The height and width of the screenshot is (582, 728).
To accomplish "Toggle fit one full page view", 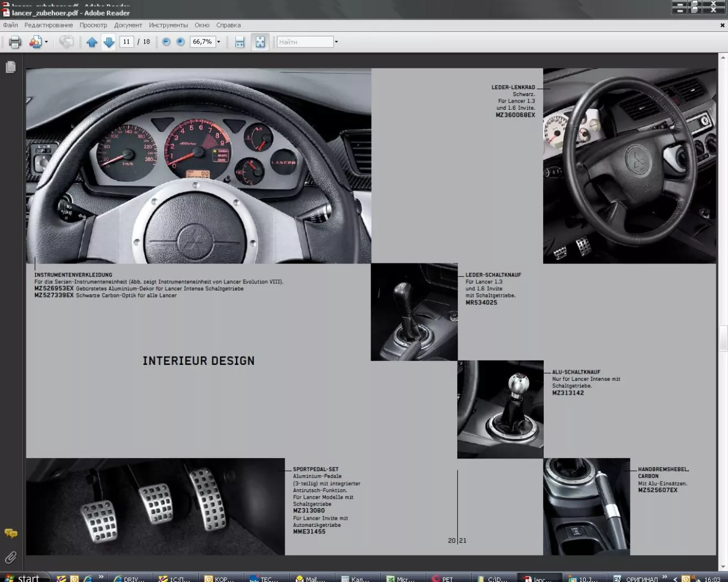I will click(260, 42).
